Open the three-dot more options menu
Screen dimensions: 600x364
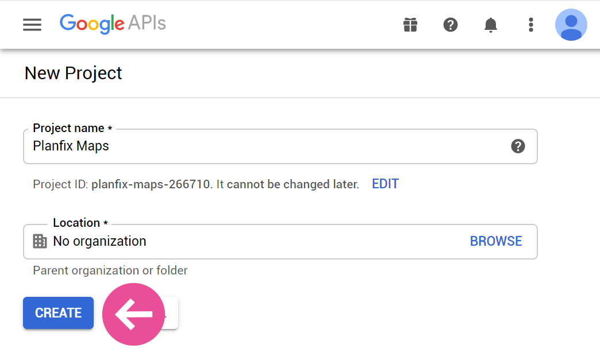pos(530,25)
